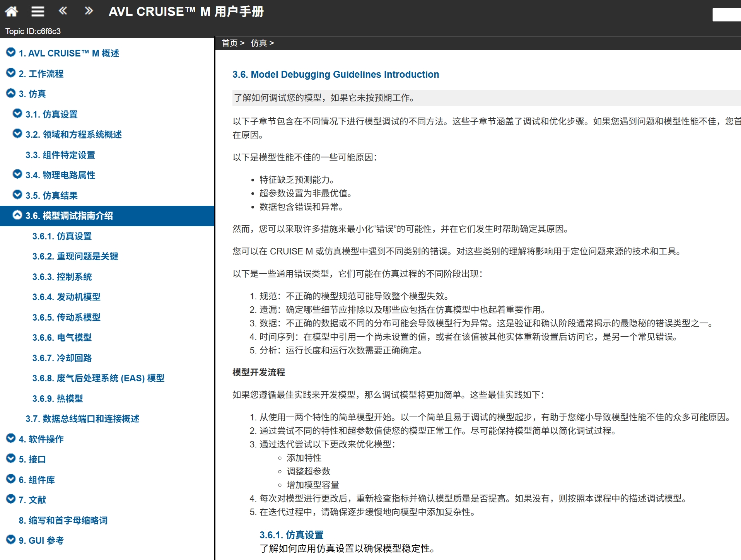The height and width of the screenshot is (560, 741).
Task: Open 3.6.4 发动机模型 topic
Action: click(x=67, y=297)
